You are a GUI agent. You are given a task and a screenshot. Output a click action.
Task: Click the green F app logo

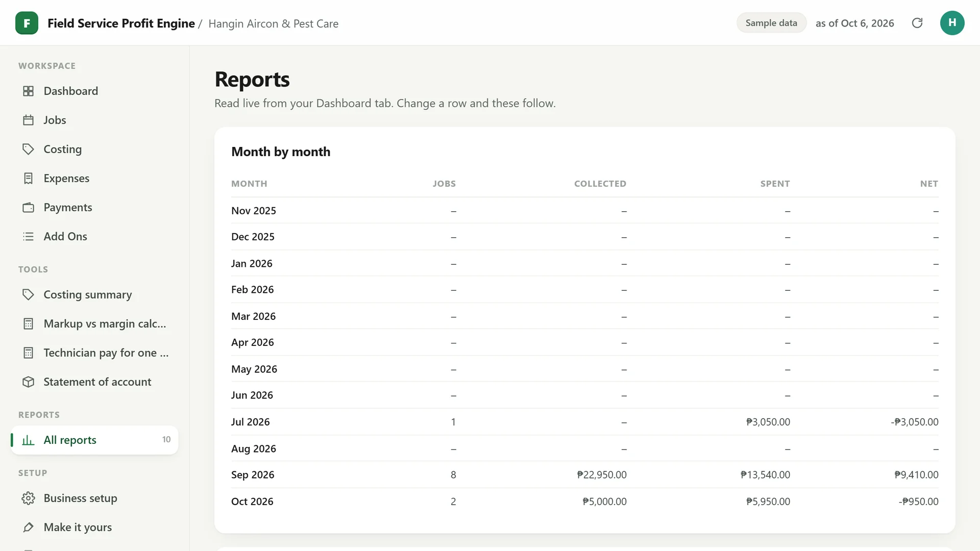point(27,23)
